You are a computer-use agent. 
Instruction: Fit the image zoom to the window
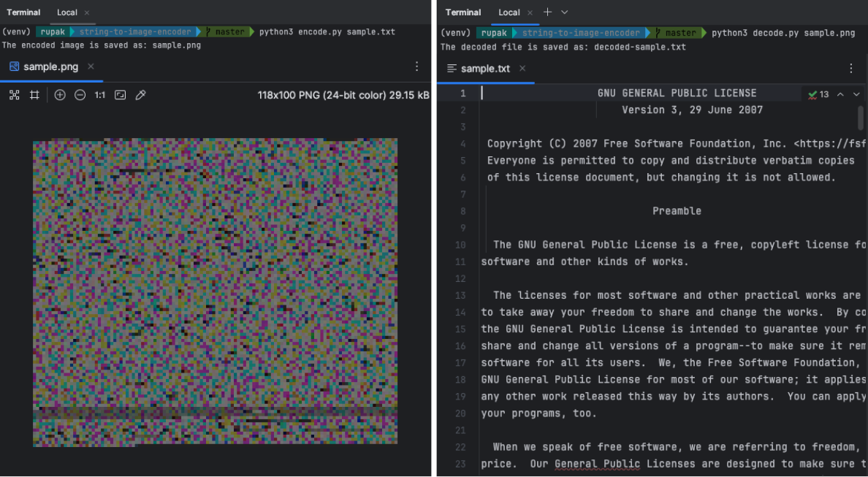coord(120,94)
